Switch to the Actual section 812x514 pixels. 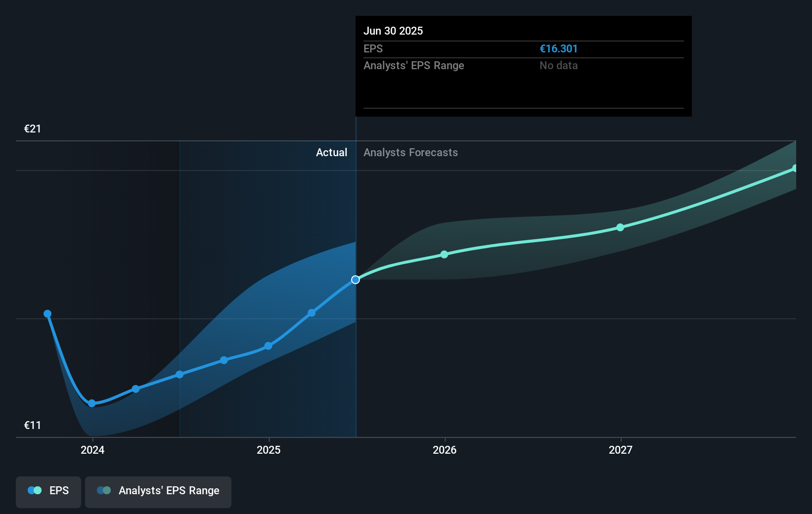(x=331, y=152)
